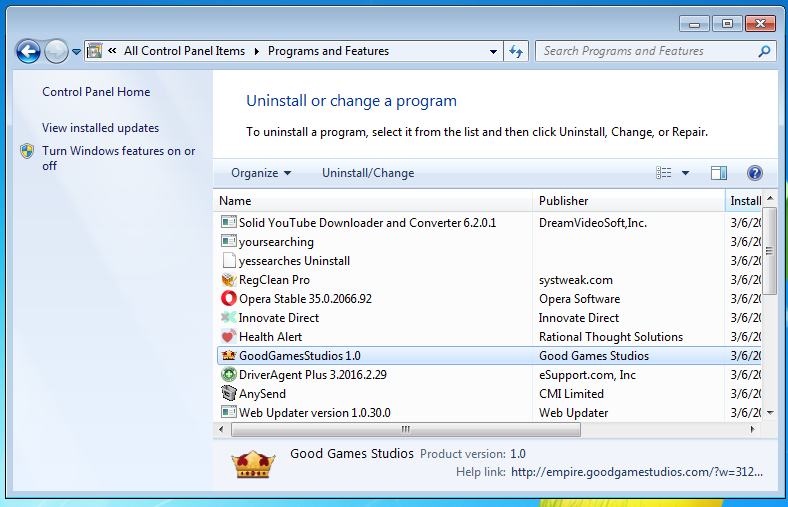
Task: Click the refresh button beside address bar
Action: tap(516, 51)
